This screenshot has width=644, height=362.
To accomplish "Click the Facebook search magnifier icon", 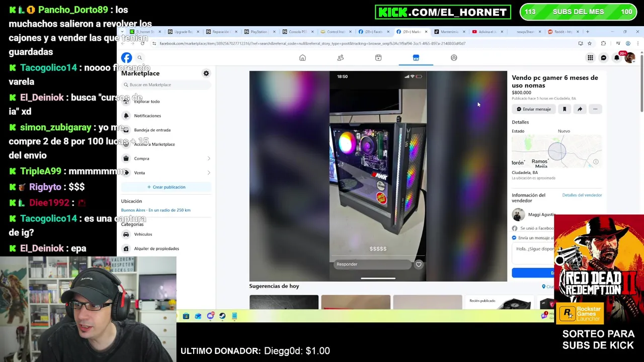I will 140,58.
